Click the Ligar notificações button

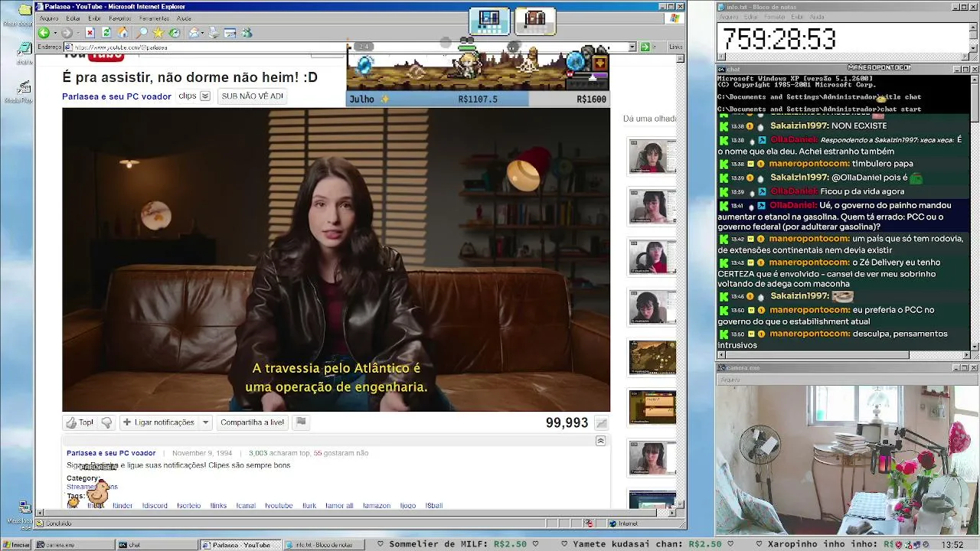[x=158, y=422]
